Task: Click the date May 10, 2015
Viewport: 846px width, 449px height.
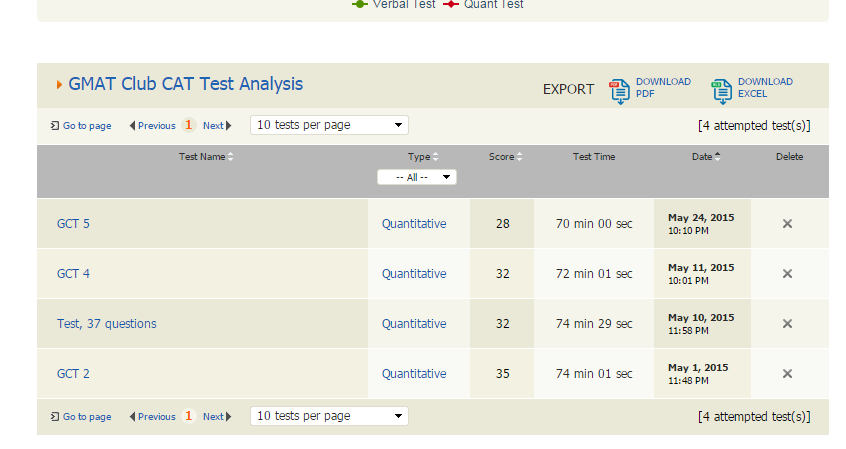Action: click(x=701, y=317)
